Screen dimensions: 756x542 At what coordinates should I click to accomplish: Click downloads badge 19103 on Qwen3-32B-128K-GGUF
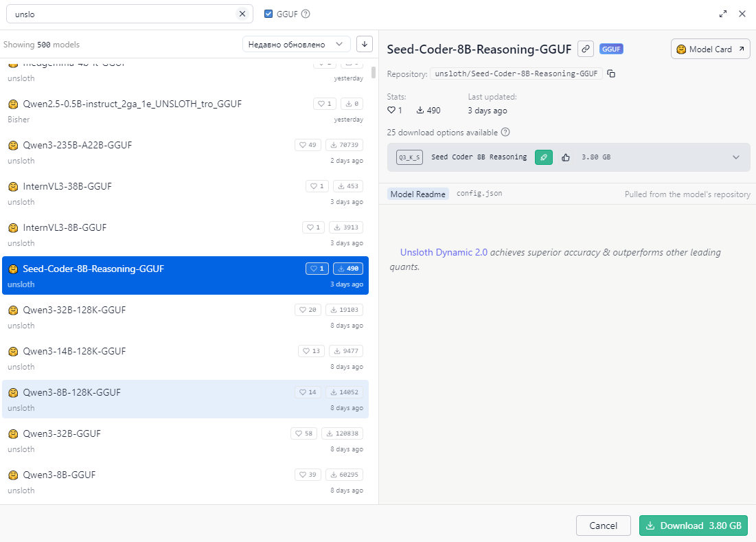344,310
